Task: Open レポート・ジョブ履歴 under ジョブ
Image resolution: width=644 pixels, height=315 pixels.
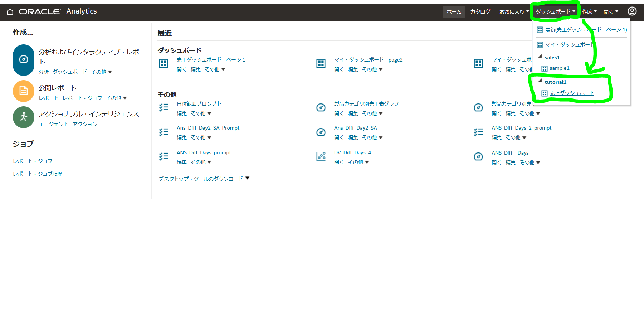Action: tap(38, 174)
